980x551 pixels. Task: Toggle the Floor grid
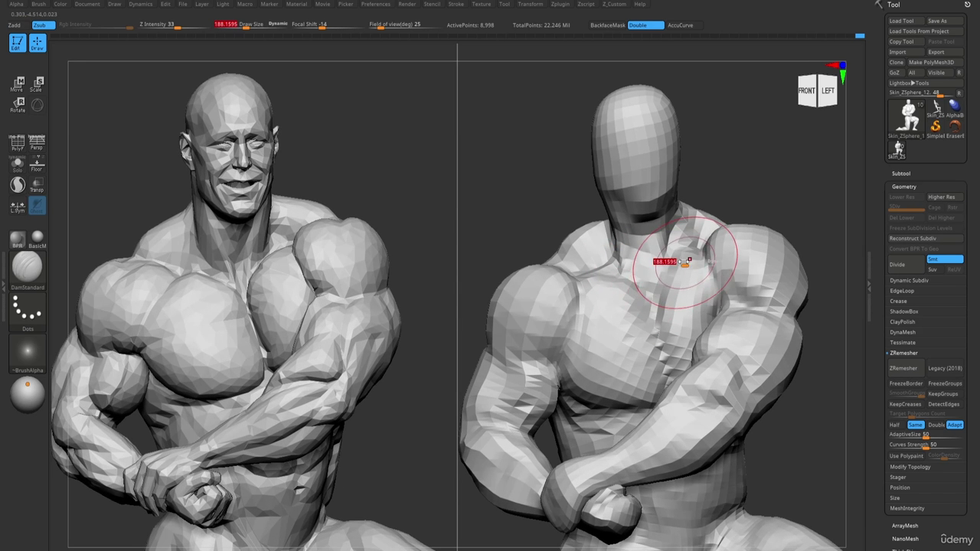(x=36, y=164)
